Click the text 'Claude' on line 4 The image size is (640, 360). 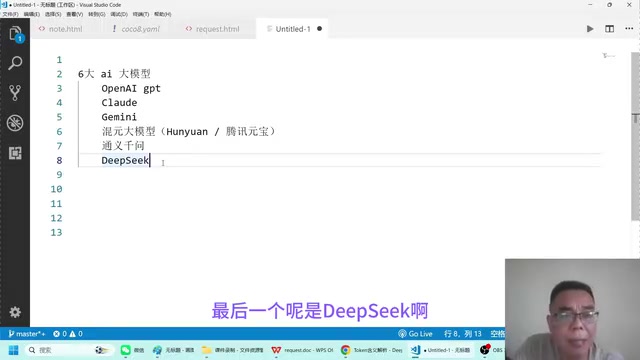pyautogui.click(x=119, y=102)
